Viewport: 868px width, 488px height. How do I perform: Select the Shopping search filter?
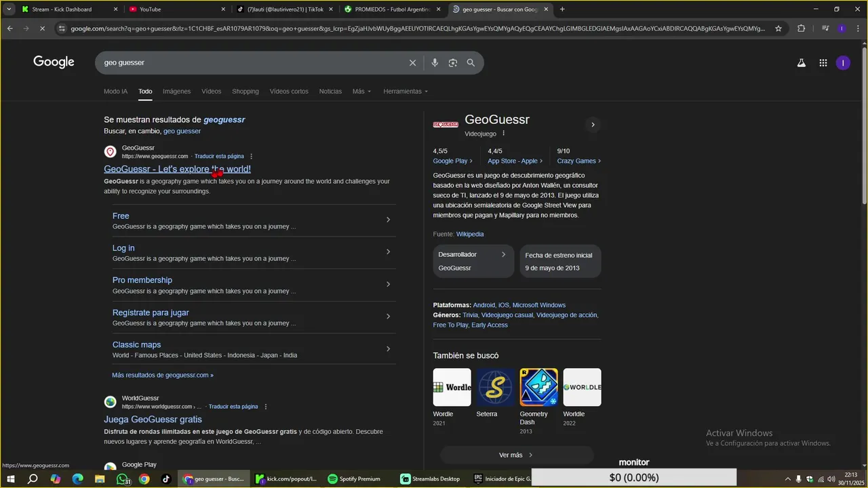click(245, 91)
